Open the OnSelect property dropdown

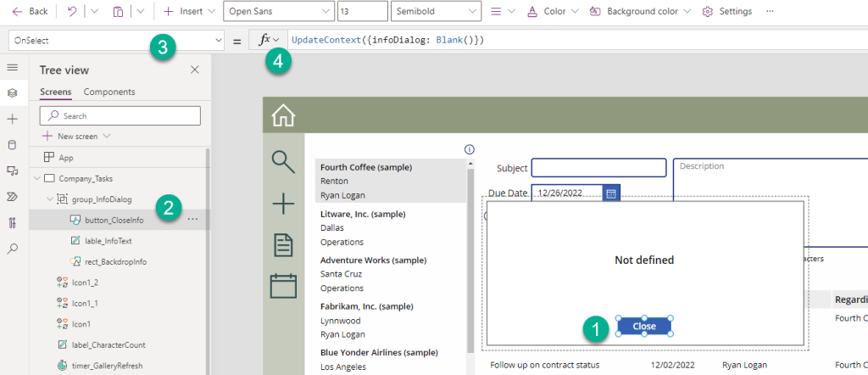pyautogui.click(x=116, y=41)
